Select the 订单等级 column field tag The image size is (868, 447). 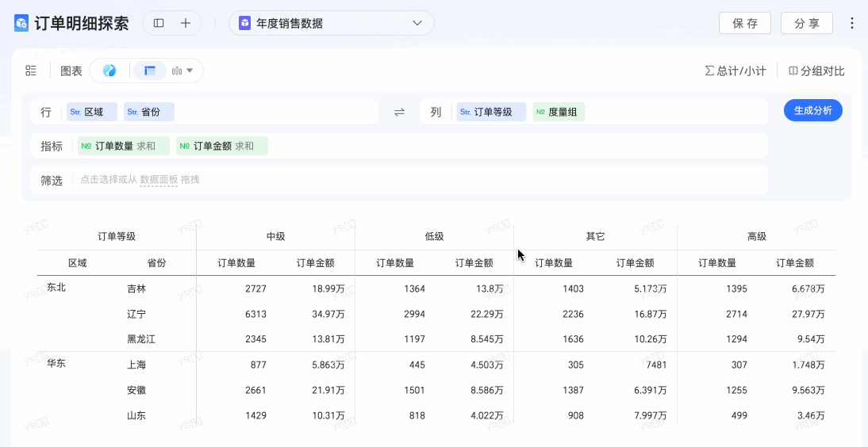click(492, 112)
